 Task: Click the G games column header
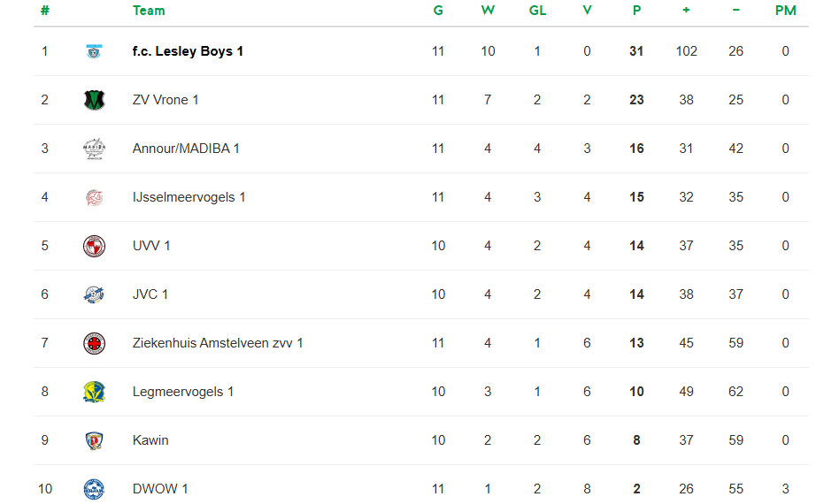(438, 11)
